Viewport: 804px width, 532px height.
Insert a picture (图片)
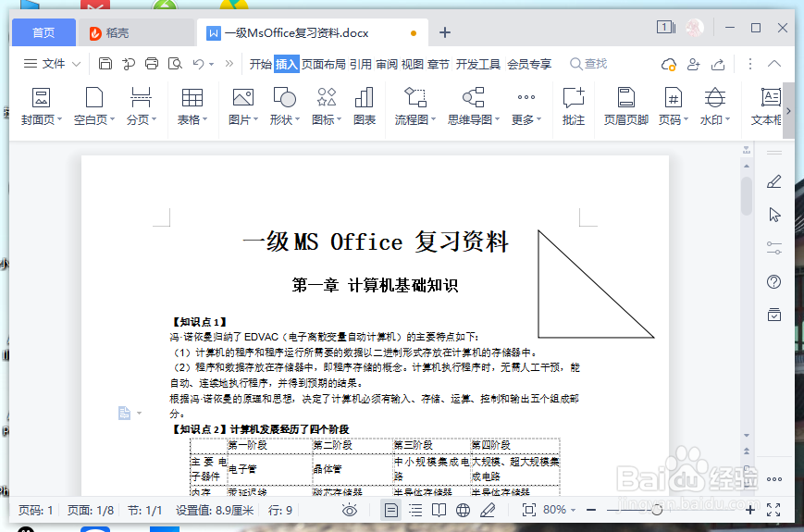click(243, 106)
